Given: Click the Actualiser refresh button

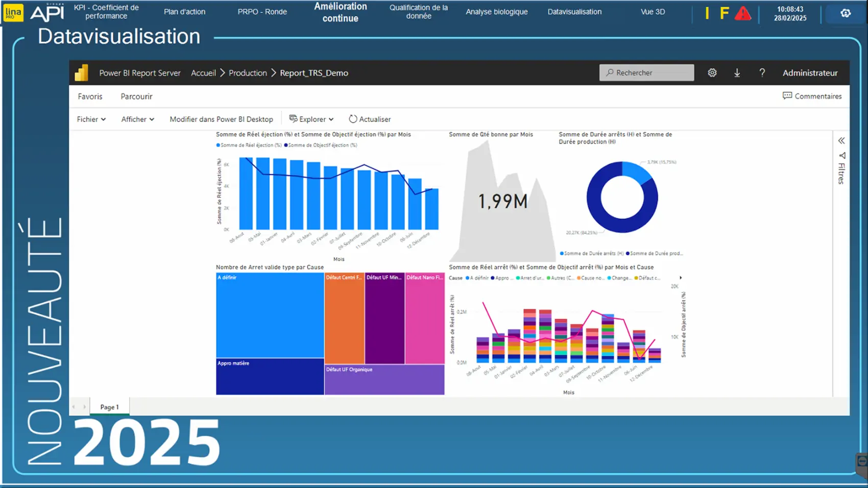Looking at the screenshot, I should (370, 119).
